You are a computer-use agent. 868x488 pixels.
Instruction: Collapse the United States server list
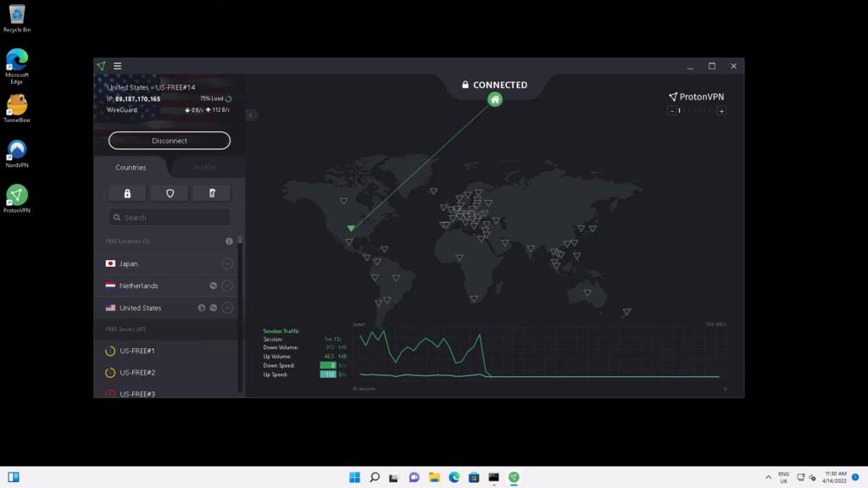227,308
